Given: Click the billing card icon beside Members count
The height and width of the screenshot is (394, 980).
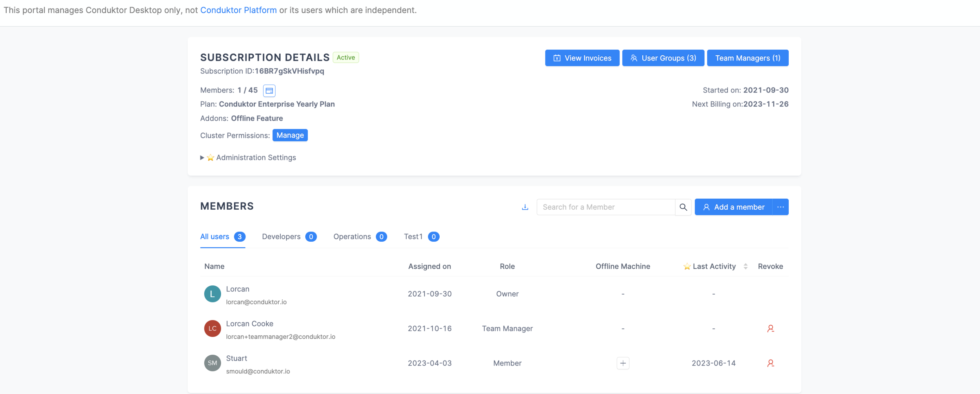Looking at the screenshot, I should pyautogui.click(x=269, y=91).
